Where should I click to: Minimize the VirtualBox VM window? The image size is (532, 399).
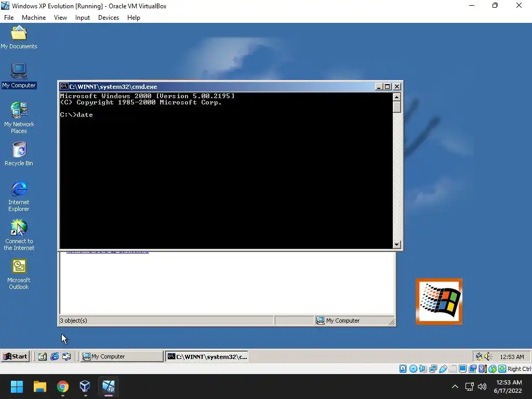pyautogui.click(x=472, y=5)
